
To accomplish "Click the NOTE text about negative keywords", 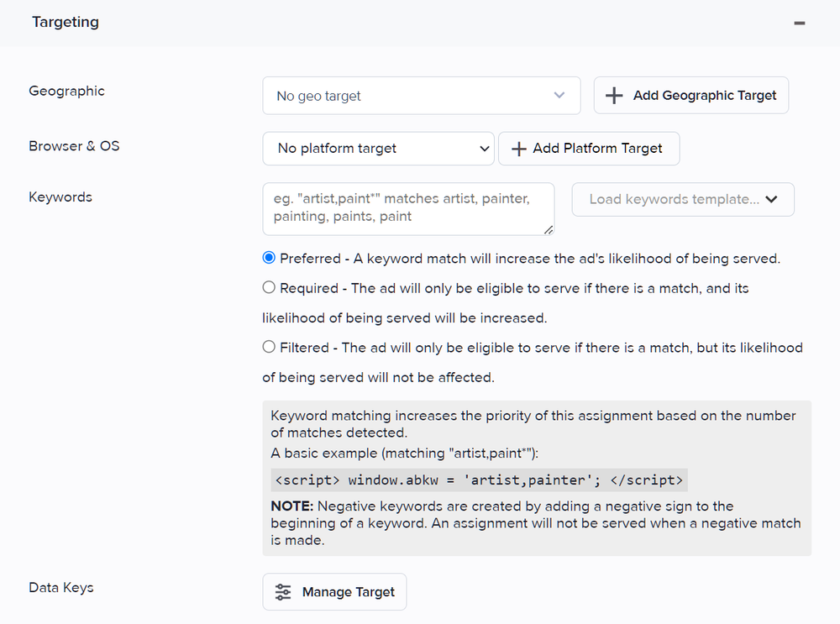I will point(536,523).
